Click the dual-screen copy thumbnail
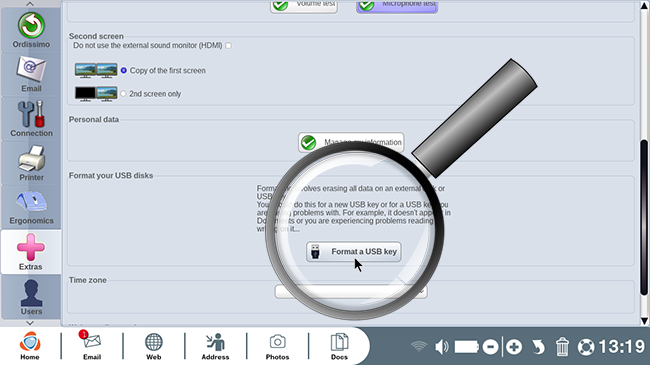This screenshot has height=365, width=650. [96, 71]
